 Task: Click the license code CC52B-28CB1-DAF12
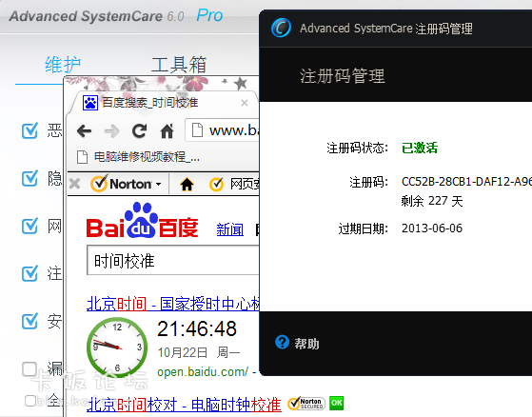[x=466, y=182]
